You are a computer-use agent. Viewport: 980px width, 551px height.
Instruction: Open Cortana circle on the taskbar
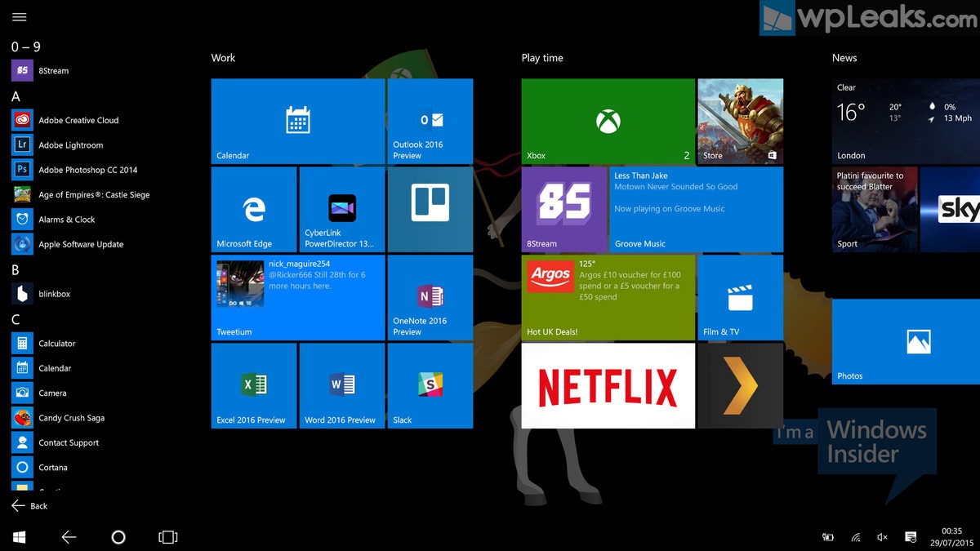coord(118,537)
